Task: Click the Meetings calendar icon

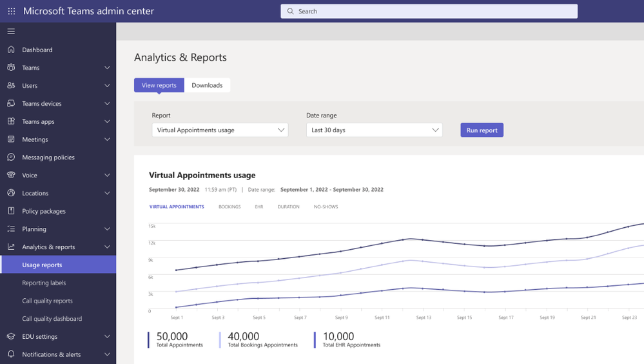Action: (x=11, y=139)
